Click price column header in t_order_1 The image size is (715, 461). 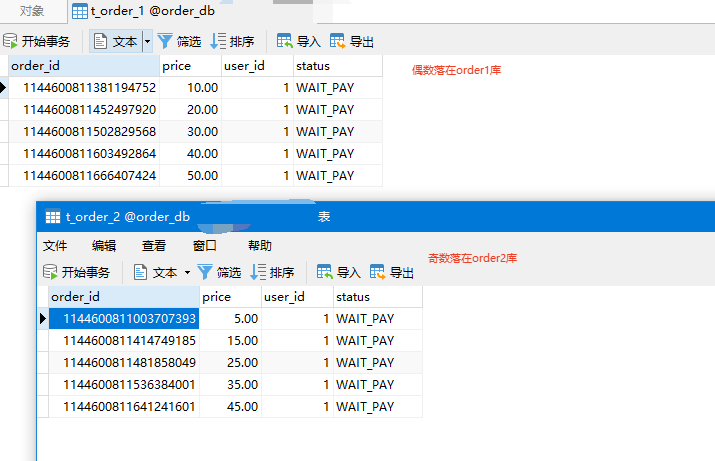191,66
